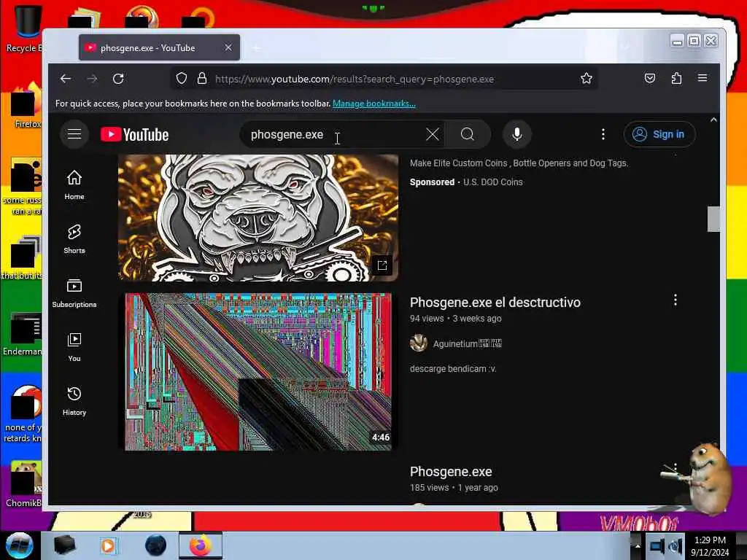Open the Extensions puzzle icon
Screen dimensions: 747x560
(676, 78)
